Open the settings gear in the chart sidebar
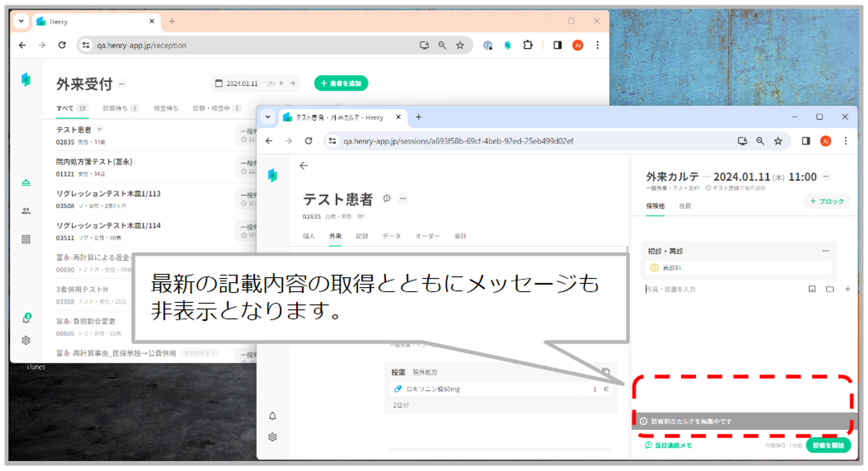The image size is (868, 471). 273,437
